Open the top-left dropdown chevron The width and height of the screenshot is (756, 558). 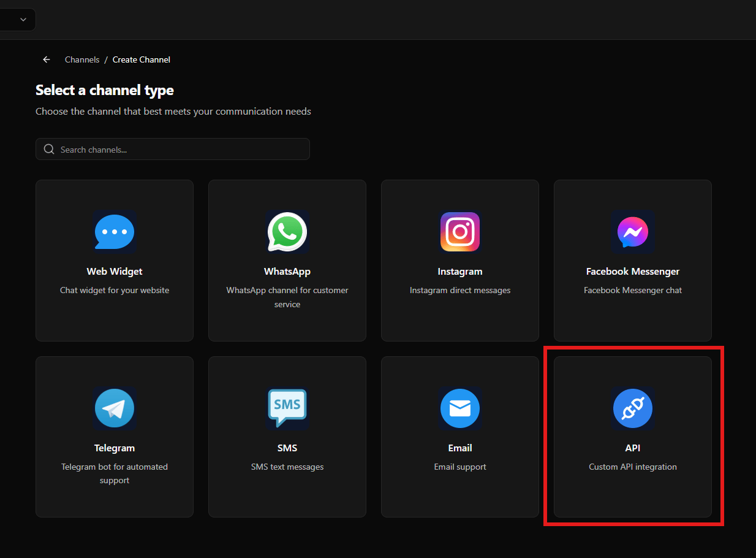(x=23, y=20)
